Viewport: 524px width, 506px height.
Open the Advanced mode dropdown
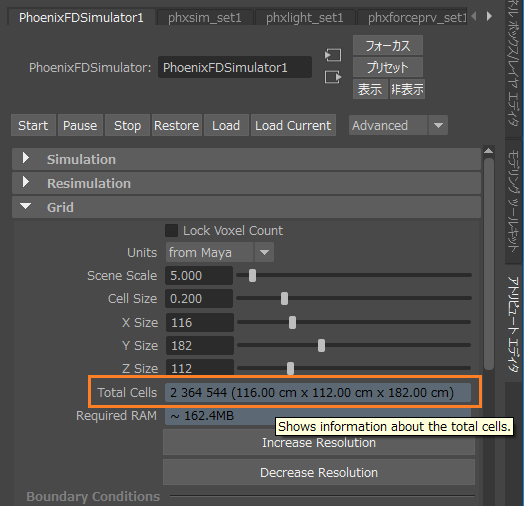coord(398,125)
